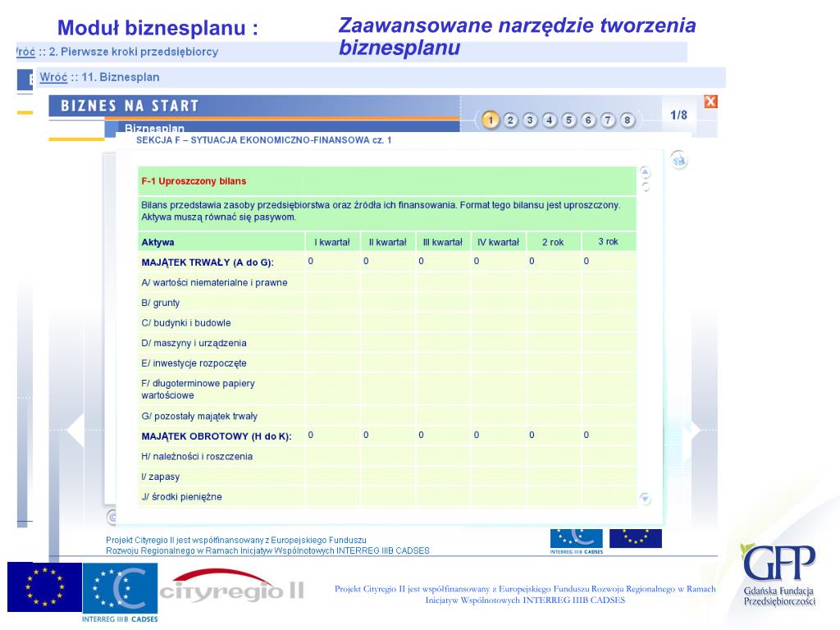Click the J/ środki pieniężne label
The image size is (840, 630).
[x=181, y=496]
